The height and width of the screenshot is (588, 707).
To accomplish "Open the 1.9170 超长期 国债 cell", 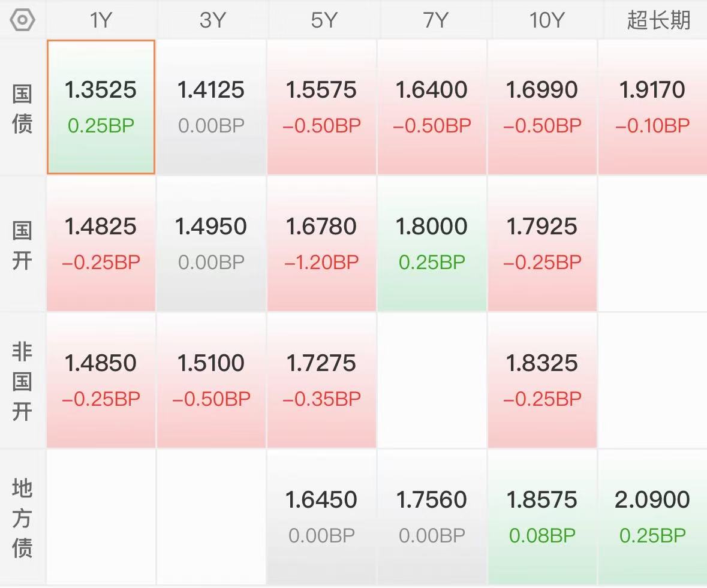I will click(652, 107).
